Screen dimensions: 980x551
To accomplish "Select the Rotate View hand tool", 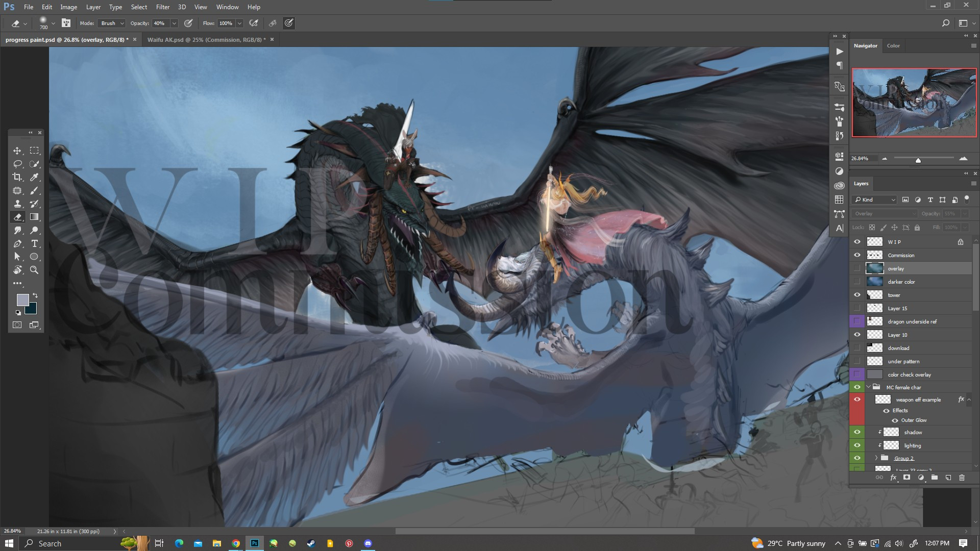I will coord(17,270).
